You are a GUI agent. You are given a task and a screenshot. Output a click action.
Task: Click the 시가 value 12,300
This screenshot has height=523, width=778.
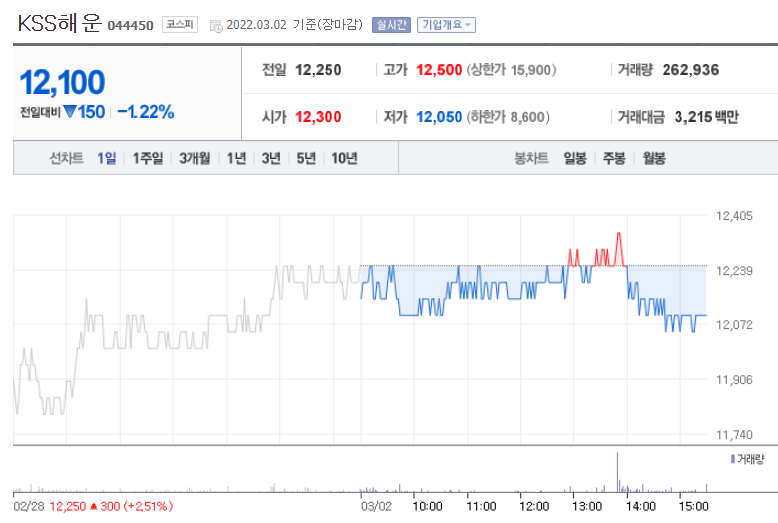point(318,117)
